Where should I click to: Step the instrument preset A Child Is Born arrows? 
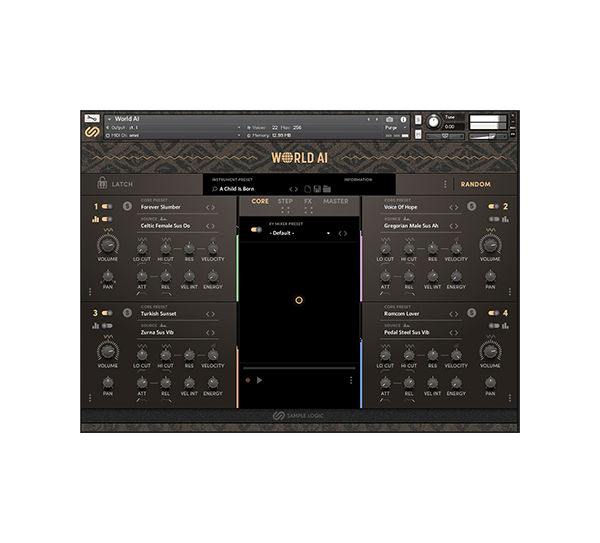click(293, 189)
